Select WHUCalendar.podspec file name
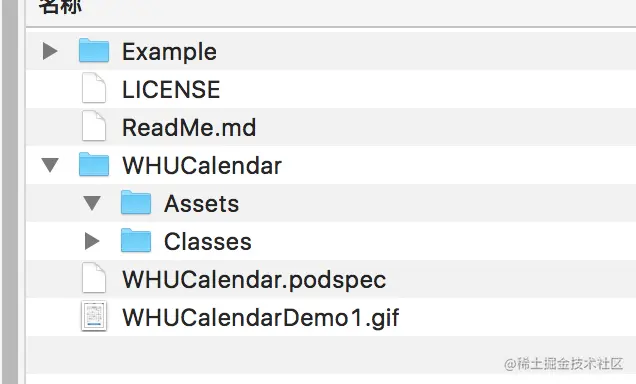The image size is (636, 384). point(254,280)
